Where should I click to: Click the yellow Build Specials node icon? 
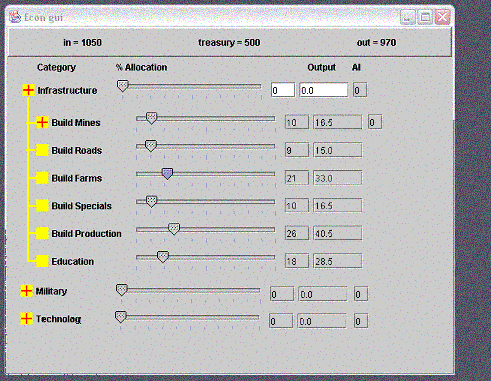(x=42, y=205)
